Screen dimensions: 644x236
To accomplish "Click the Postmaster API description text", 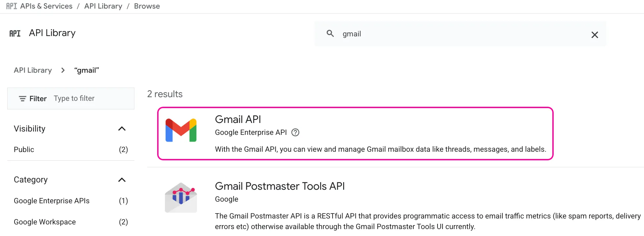I will pos(428,221).
